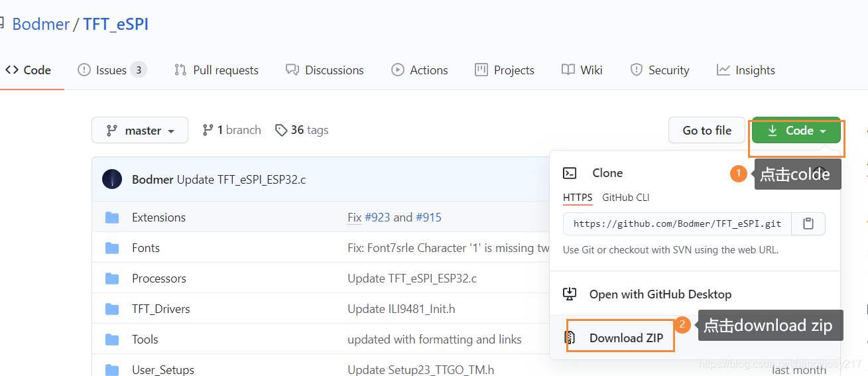Open the Tools folder
Viewport: 868px width, 376px height.
[145, 340]
